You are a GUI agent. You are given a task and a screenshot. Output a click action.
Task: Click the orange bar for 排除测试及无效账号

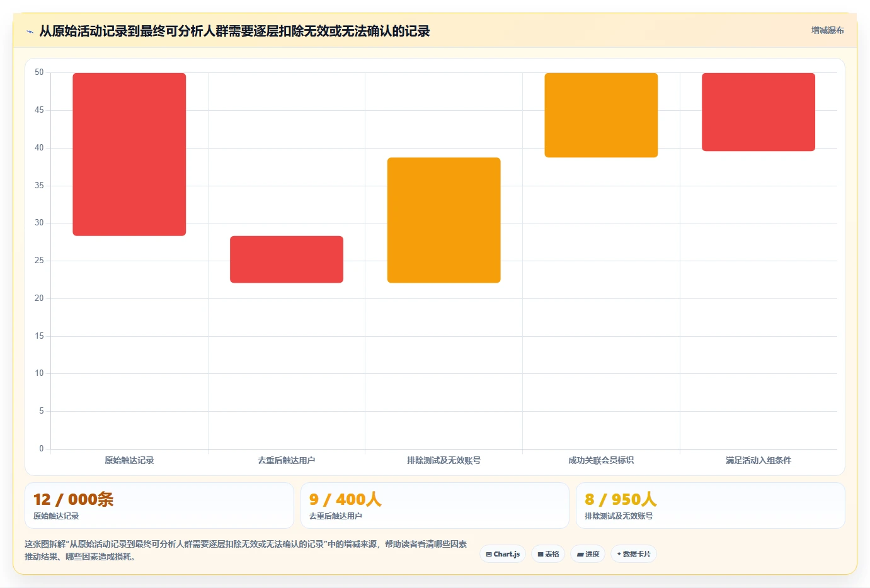[444, 220]
